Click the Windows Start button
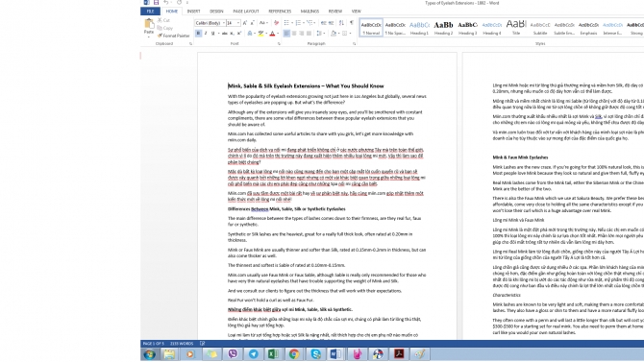Viewport: 644px width, 362px height. tap(149, 353)
